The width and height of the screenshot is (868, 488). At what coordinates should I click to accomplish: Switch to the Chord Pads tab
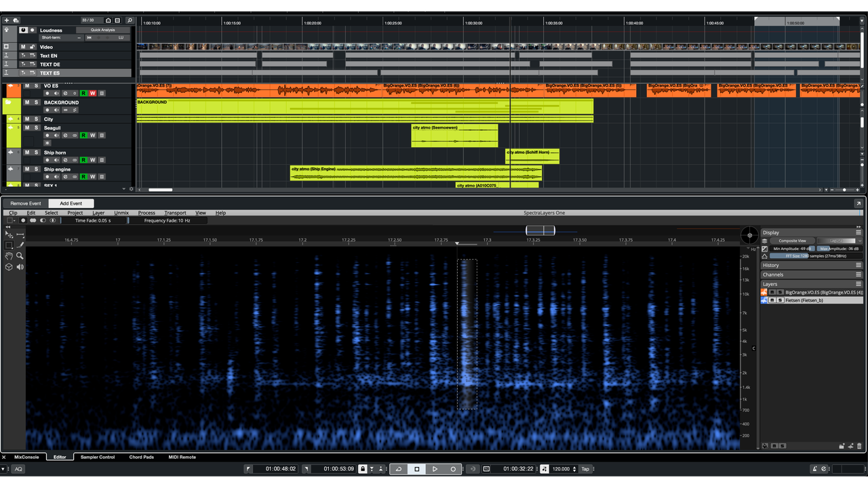pyautogui.click(x=142, y=457)
